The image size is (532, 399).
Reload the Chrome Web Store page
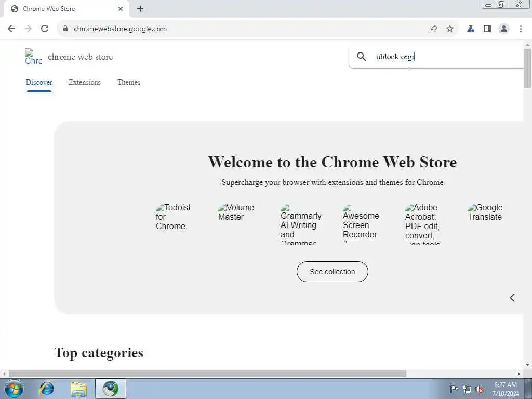point(45,29)
